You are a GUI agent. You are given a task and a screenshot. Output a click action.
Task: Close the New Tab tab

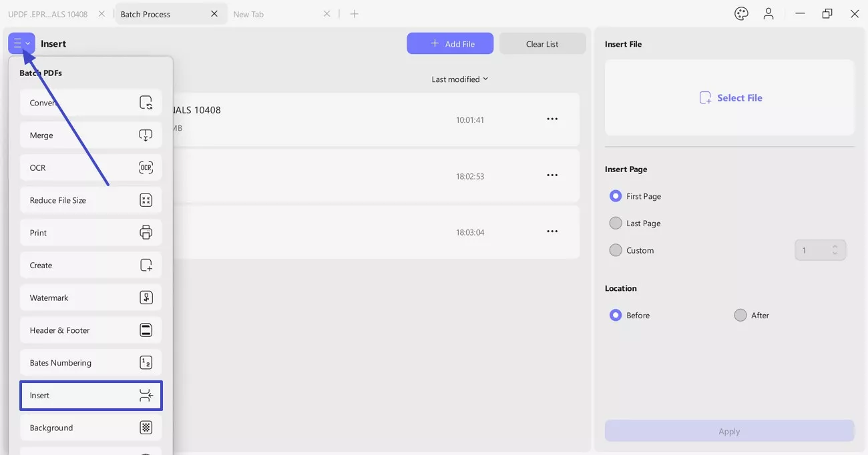coord(327,14)
